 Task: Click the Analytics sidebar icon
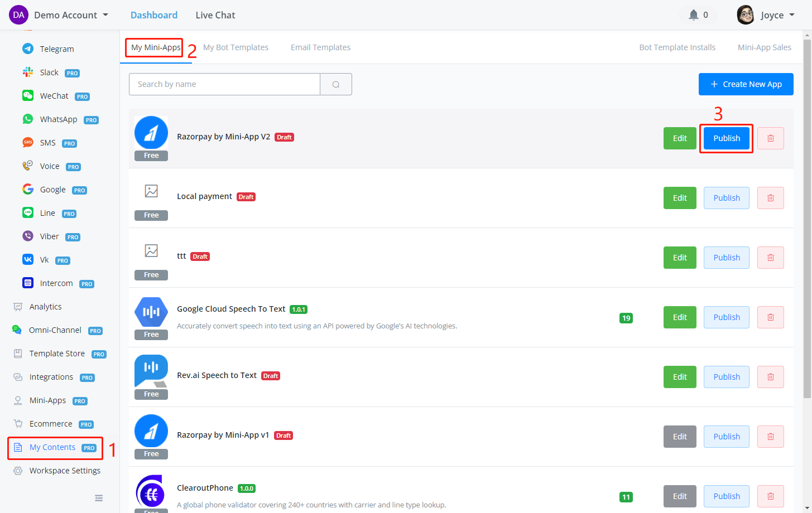pos(18,307)
